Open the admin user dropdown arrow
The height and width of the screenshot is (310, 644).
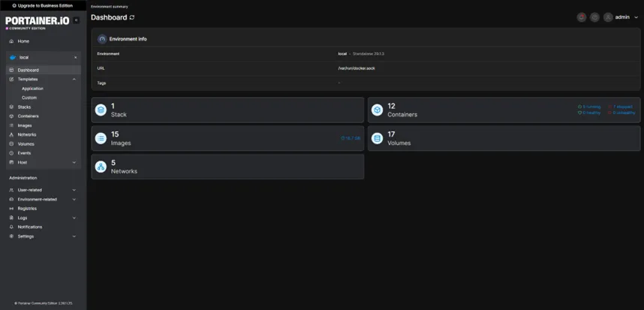[x=636, y=18]
